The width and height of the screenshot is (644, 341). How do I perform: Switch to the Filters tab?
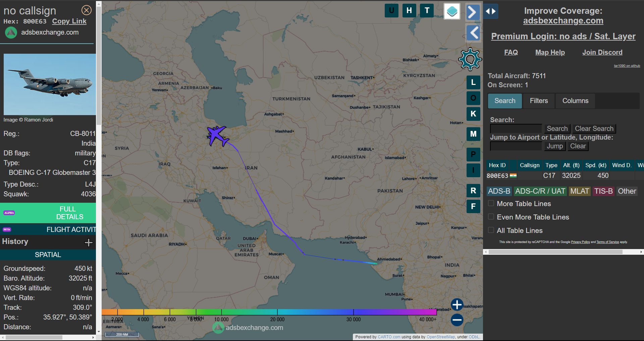click(539, 101)
